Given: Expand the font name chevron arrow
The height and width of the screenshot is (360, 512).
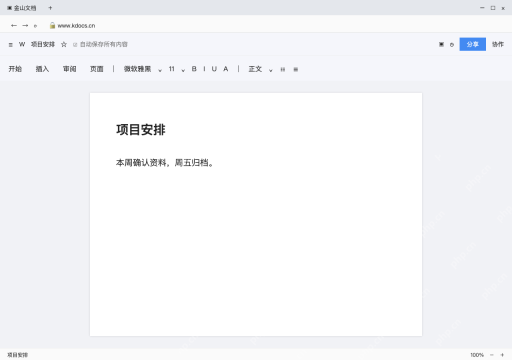Looking at the screenshot, I should [x=160, y=70].
